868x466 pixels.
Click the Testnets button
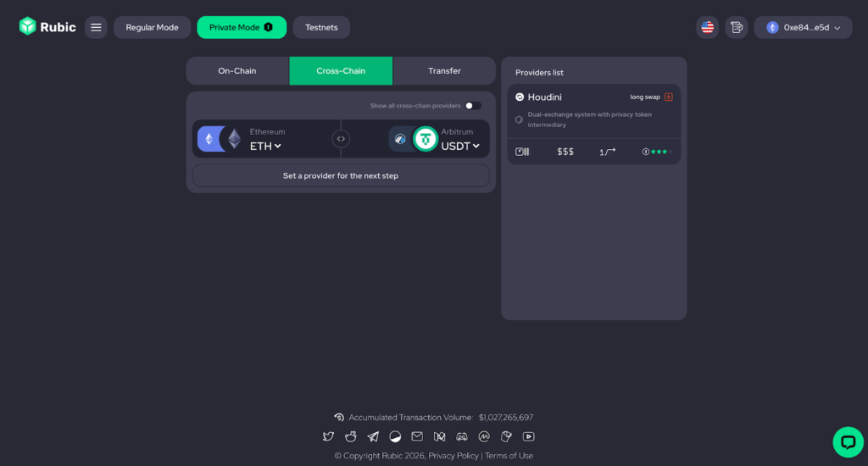[321, 27]
